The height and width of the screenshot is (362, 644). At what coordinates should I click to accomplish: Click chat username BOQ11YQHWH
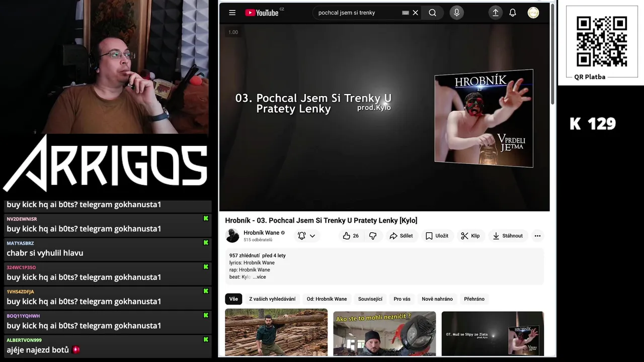coord(23,316)
